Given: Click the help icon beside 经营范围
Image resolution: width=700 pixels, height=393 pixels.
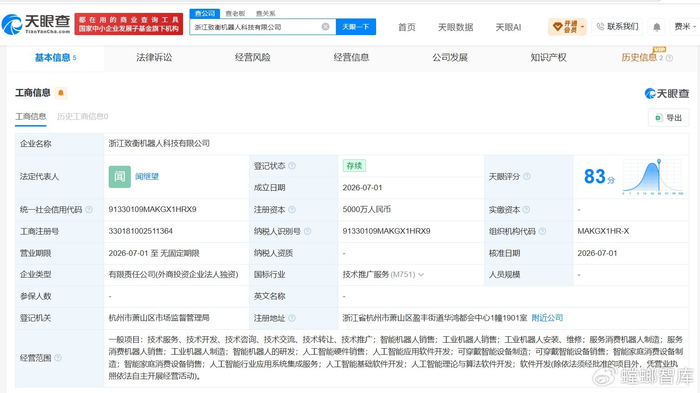Looking at the screenshot, I should [58, 358].
